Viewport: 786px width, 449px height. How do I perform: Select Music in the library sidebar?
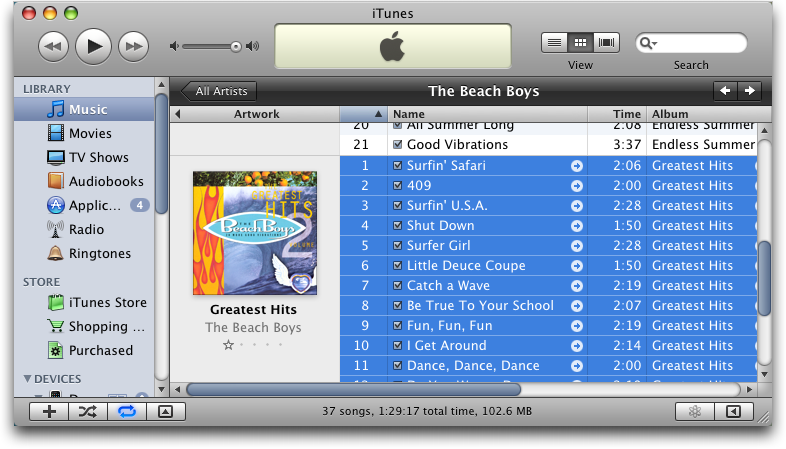[x=84, y=109]
